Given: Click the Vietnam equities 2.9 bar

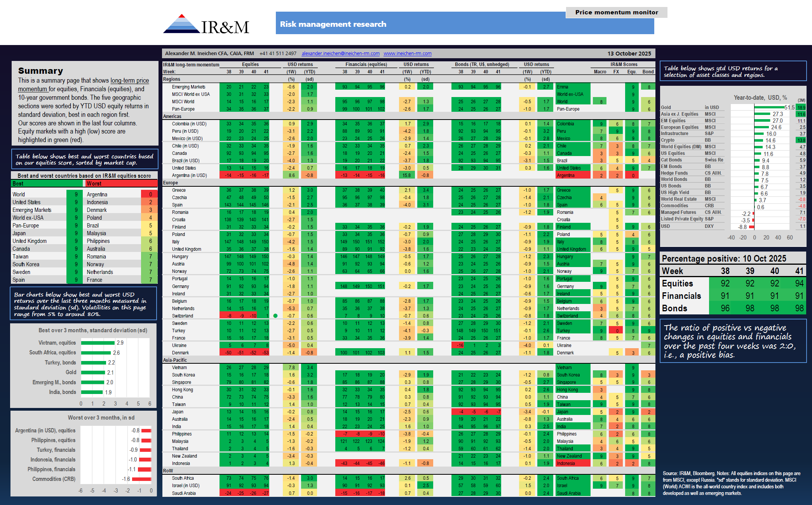Looking at the screenshot, I should 98,343.
